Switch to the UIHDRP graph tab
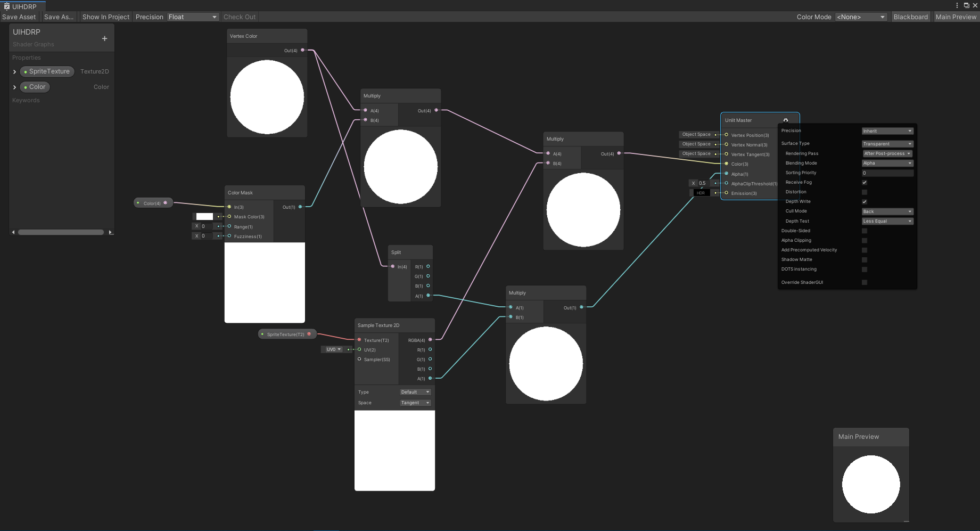Screen dimensions: 980x531 (x=23, y=6)
